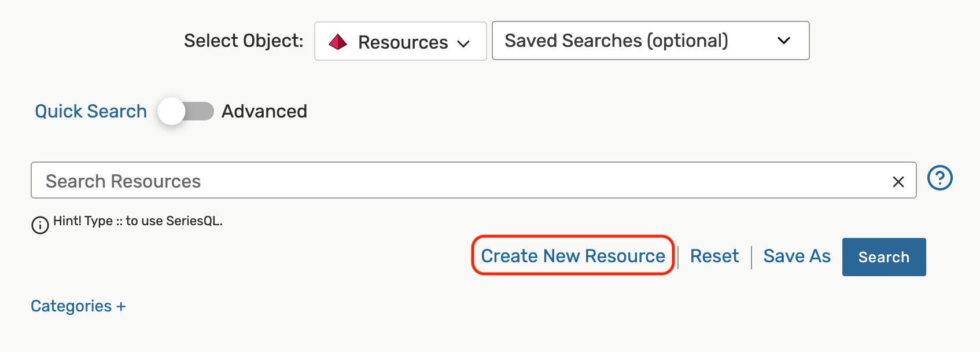
Task: Open the Resources object dropdown
Action: point(400,42)
